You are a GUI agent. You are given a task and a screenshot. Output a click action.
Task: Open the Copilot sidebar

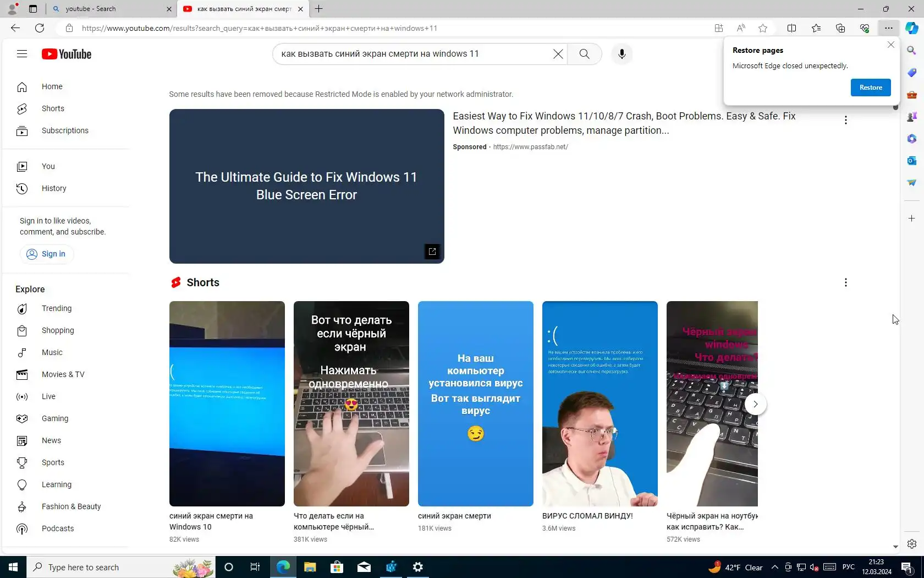click(x=912, y=28)
